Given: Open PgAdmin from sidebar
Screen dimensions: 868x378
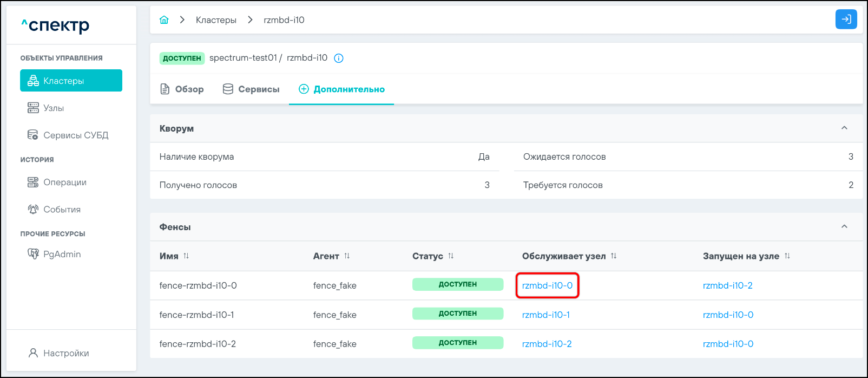Looking at the screenshot, I should click(x=62, y=255).
